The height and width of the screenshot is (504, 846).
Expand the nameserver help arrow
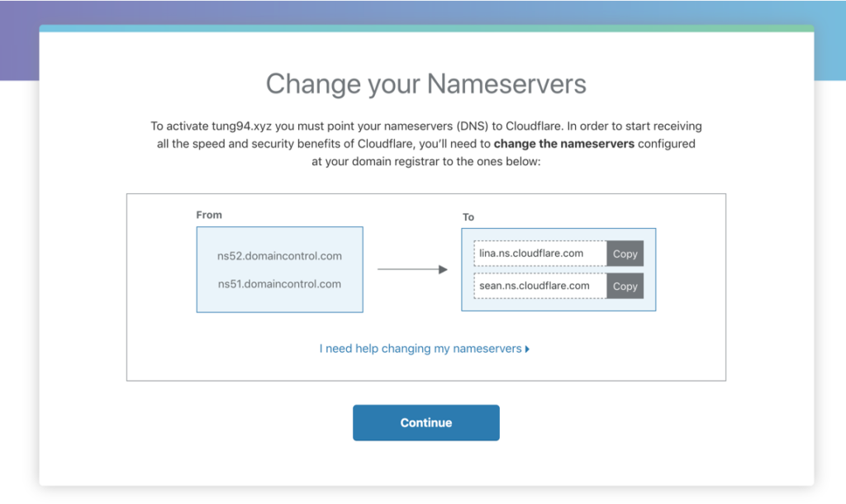click(527, 349)
